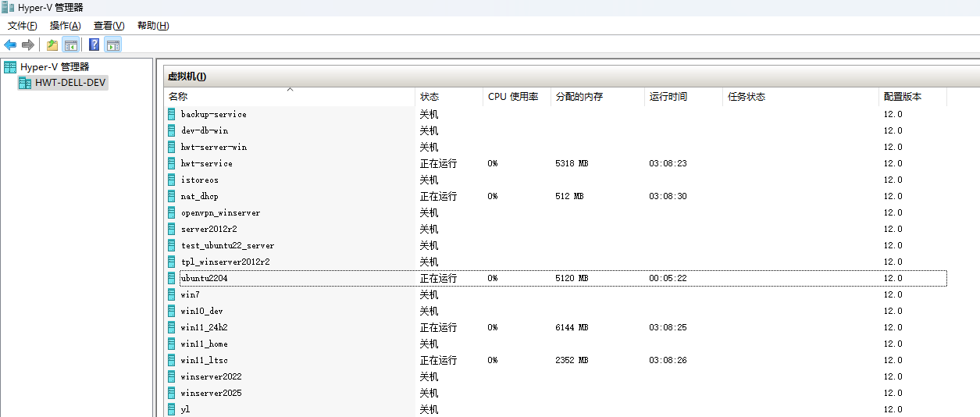Click the nat_dhcp VM icon
The image size is (980, 417).
(x=172, y=196)
